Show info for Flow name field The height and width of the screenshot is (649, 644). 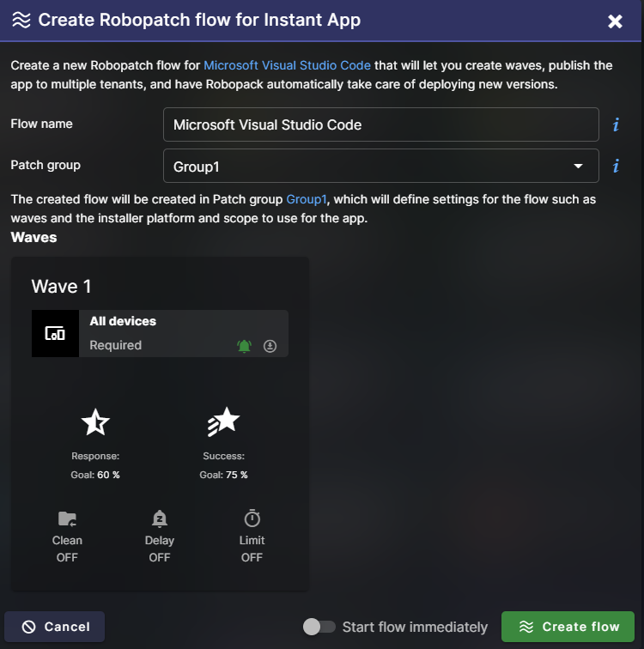click(x=616, y=124)
